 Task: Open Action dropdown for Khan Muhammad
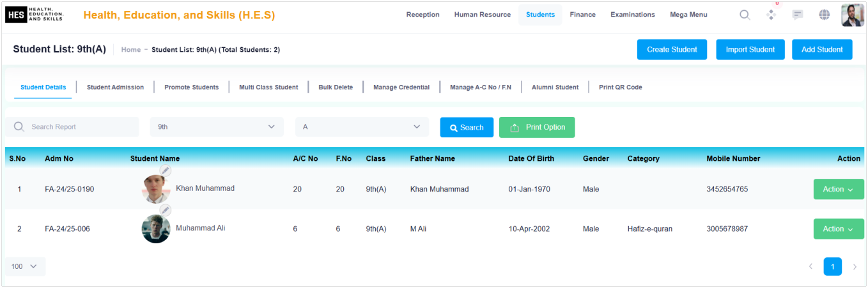pyautogui.click(x=839, y=189)
